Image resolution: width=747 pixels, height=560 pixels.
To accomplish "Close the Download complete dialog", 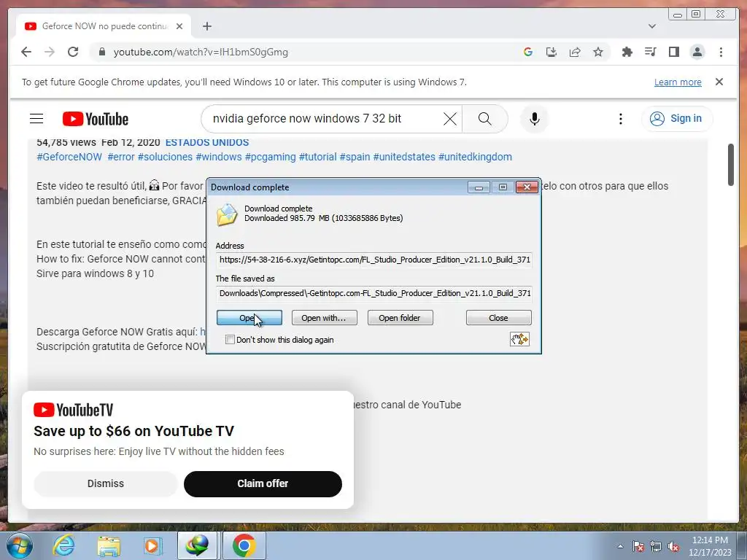I will [498, 318].
